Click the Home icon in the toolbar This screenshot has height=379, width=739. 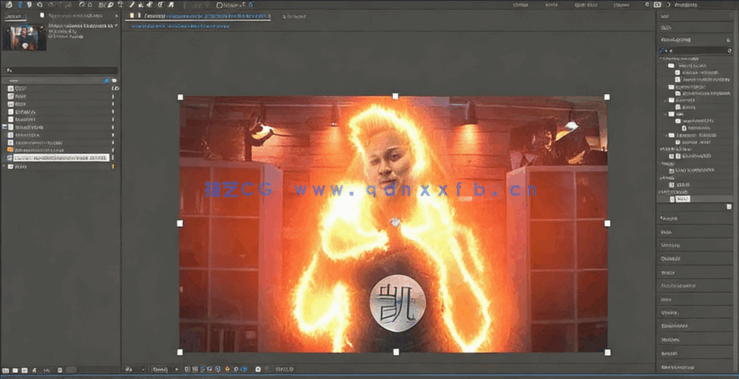pyautogui.click(x=8, y=5)
